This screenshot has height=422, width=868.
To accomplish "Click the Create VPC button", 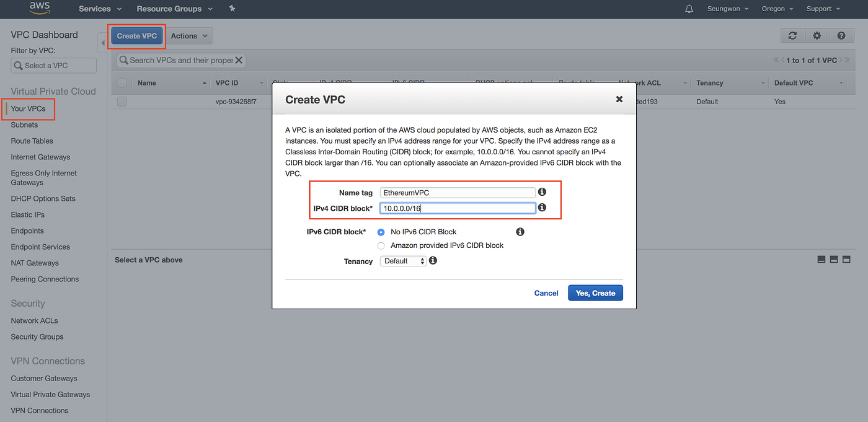I will 137,36.
